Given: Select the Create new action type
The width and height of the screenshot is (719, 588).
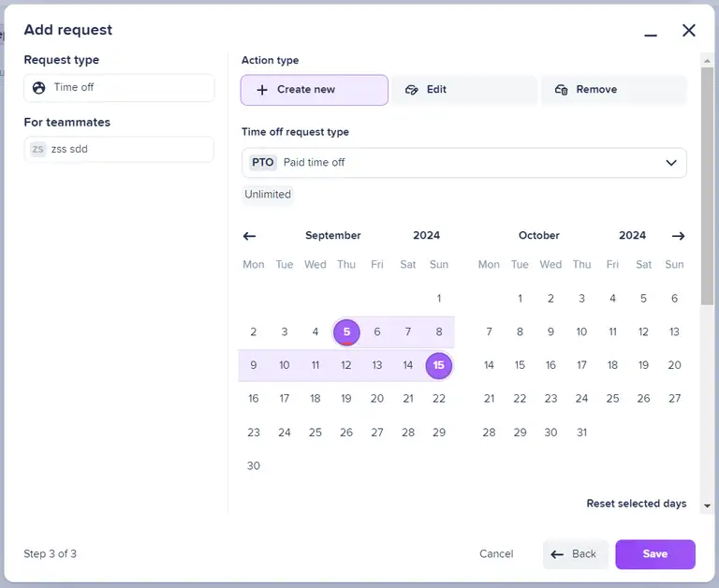Looking at the screenshot, I should [x=314, y=90].
